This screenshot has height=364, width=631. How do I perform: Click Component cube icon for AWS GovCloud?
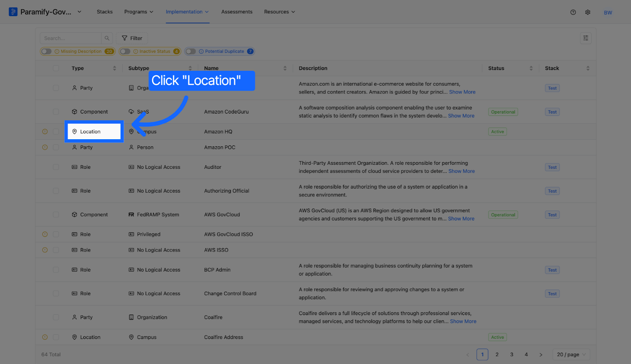[x=75, y=215]
